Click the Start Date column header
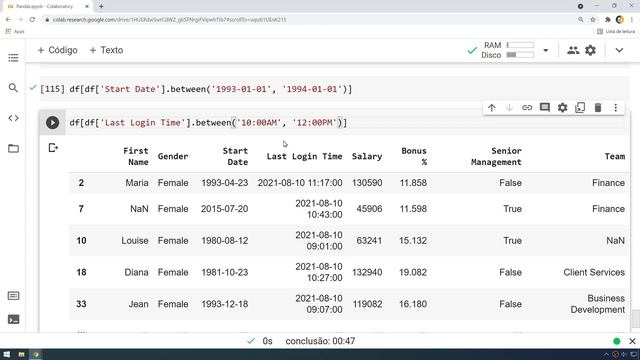The width and height of the screenshot is (640, 360). [x=235, y=156]
